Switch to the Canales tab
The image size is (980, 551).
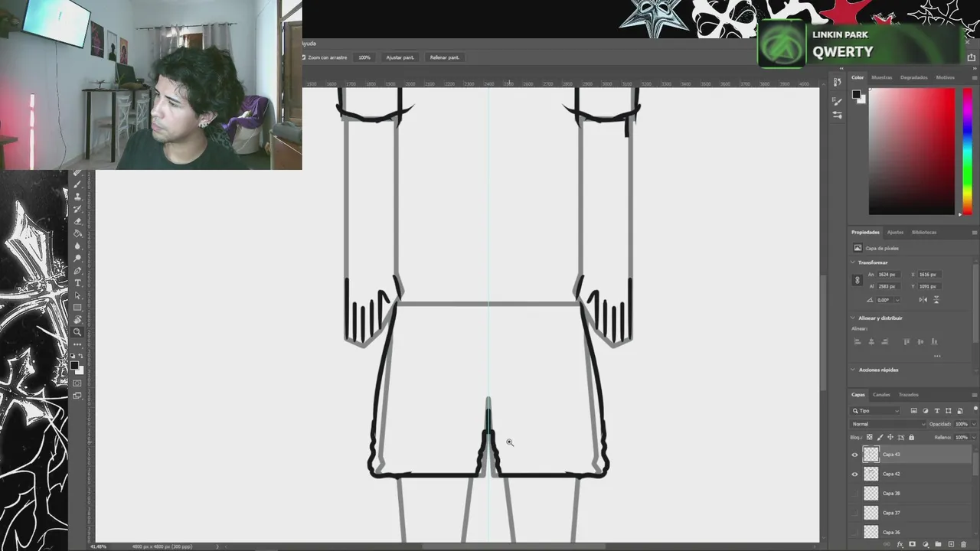(x=881, y=394)
